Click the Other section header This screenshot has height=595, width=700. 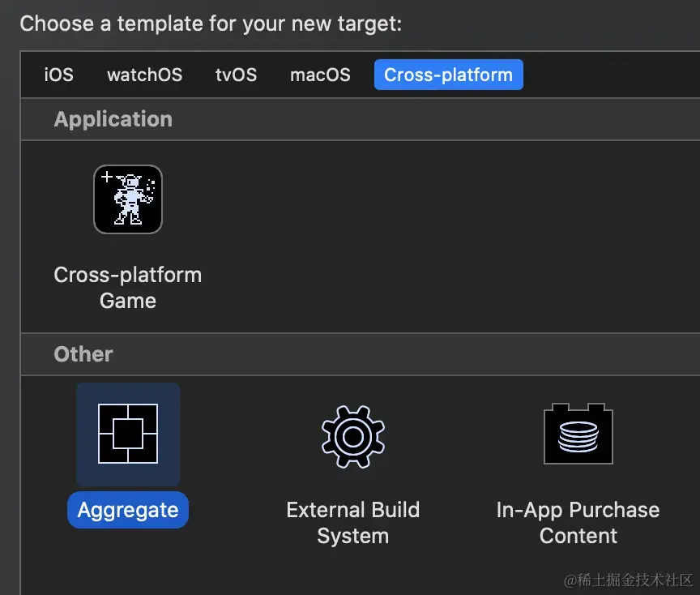[83, 354]
